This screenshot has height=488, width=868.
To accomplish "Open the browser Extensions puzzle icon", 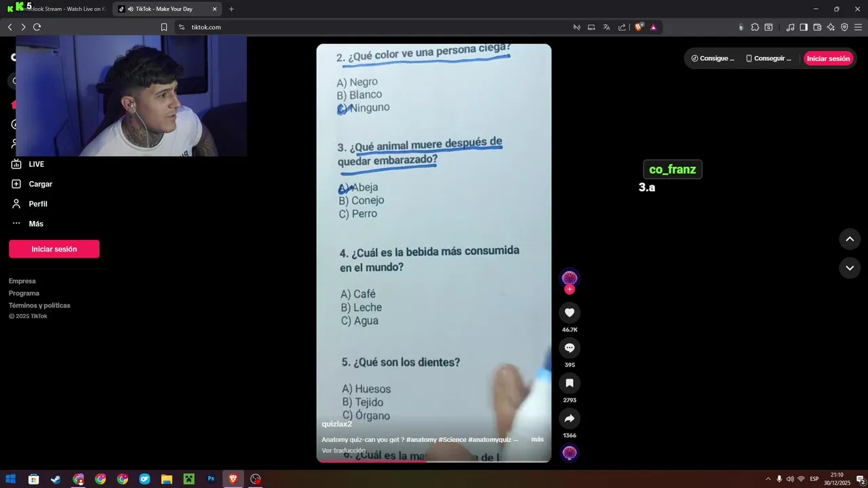I will click(x=755, y=27).
